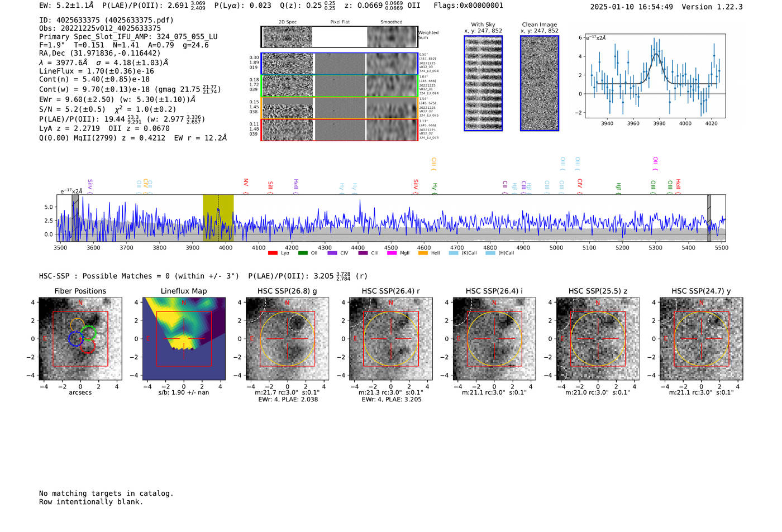Click the Weighted Sum 2D Spec cutout
This screenshot has height=532, width=782.
coord(288,37)
